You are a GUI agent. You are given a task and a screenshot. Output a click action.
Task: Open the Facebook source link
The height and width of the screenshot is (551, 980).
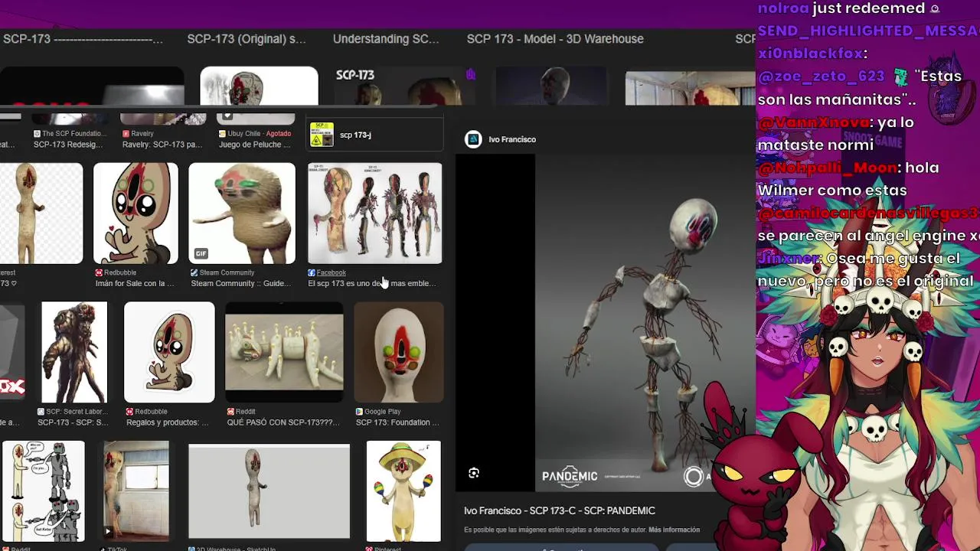331,272
